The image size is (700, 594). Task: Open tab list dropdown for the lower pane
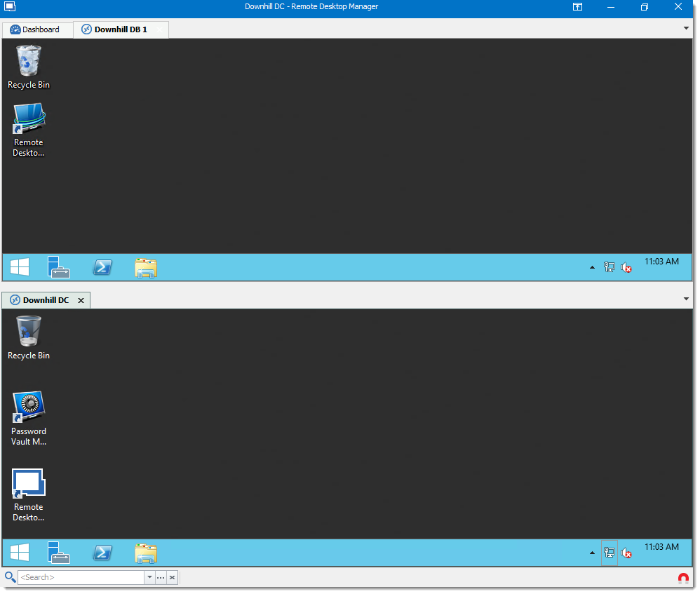686,299
